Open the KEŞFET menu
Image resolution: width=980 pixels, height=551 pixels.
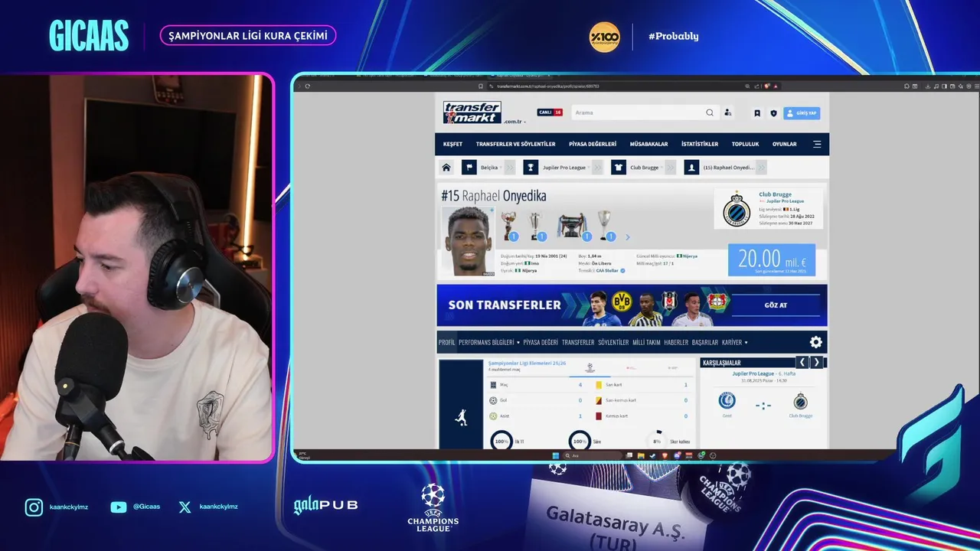coord(452,144)
